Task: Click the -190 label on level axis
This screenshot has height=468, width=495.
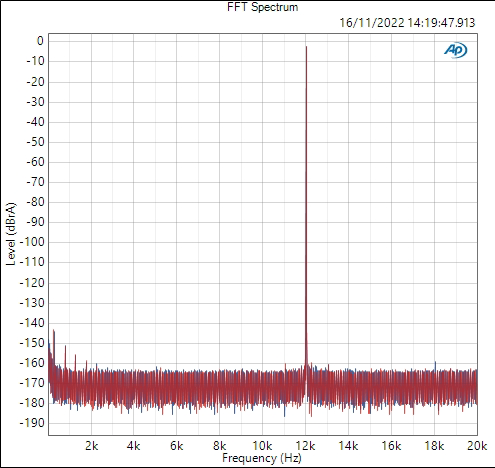Action: 32,423
